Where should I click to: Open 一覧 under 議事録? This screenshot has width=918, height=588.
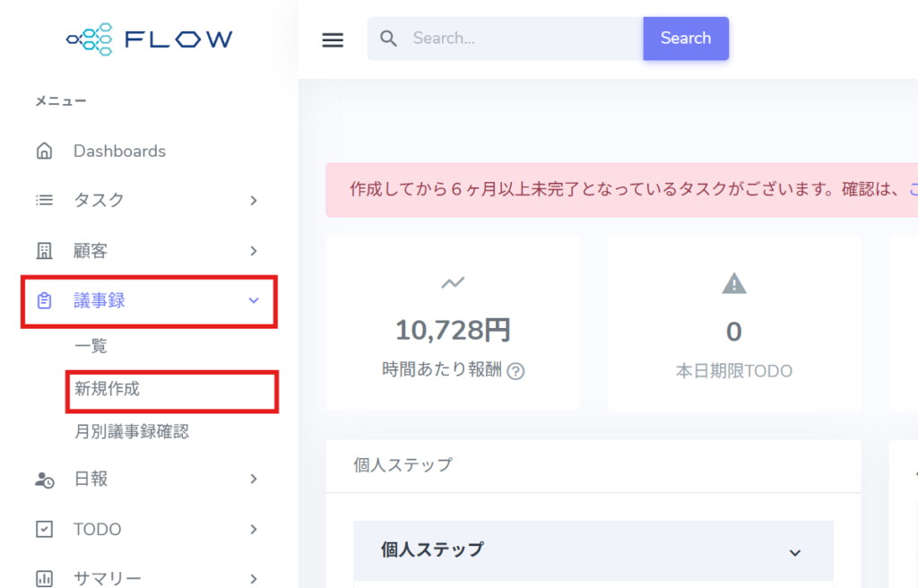91,347
